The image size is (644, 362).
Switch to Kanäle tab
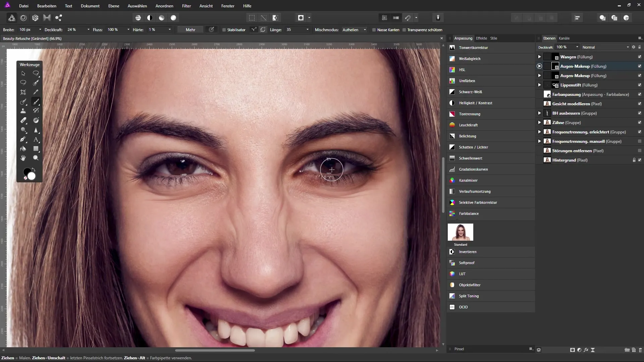coord(564,38)
